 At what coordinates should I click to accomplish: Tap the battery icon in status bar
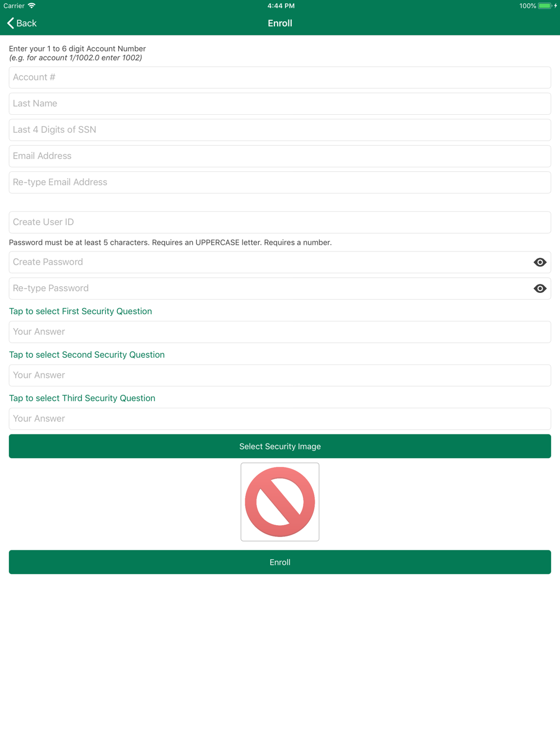tap(545, 6)
